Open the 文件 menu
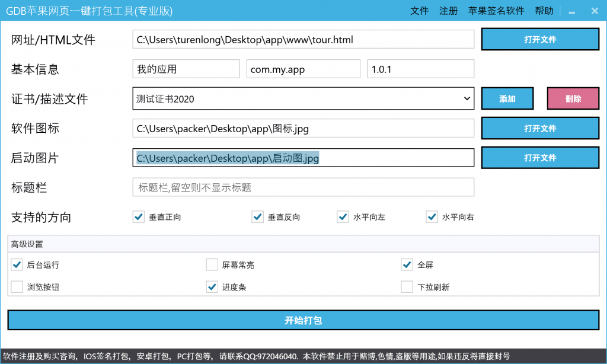The height and width of the screenshot is (364, 607). 419,11
